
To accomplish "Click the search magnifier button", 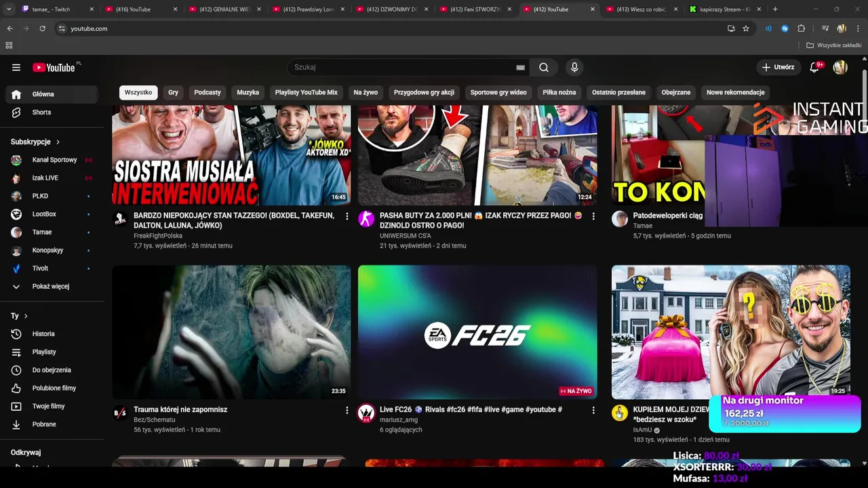I will click(544, 67).
